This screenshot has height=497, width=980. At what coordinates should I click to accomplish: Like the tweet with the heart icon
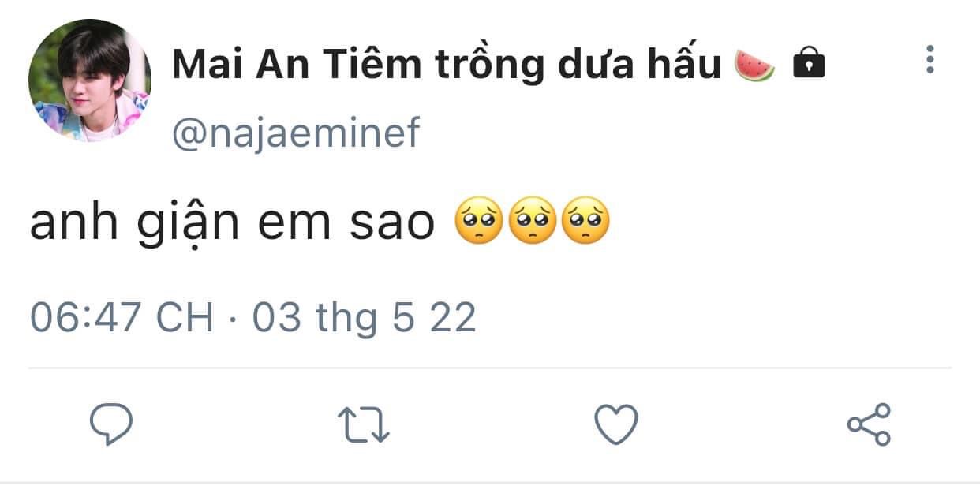tap(615, 424)
